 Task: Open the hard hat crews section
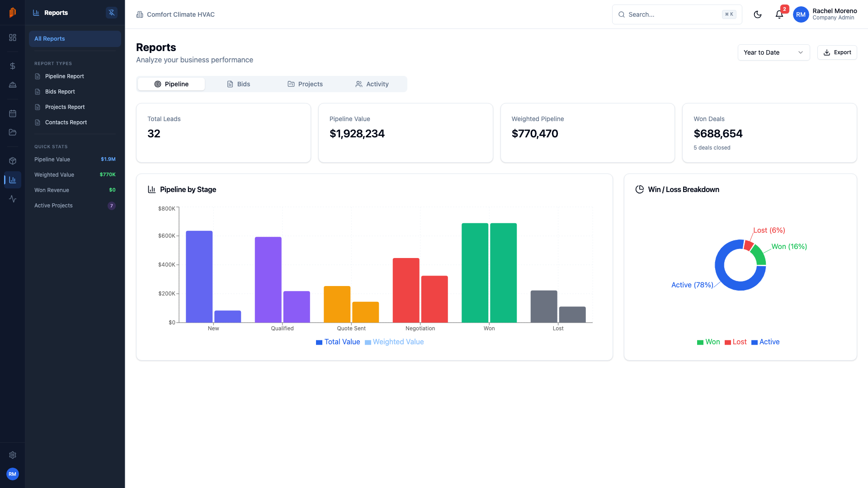(12, 85)
